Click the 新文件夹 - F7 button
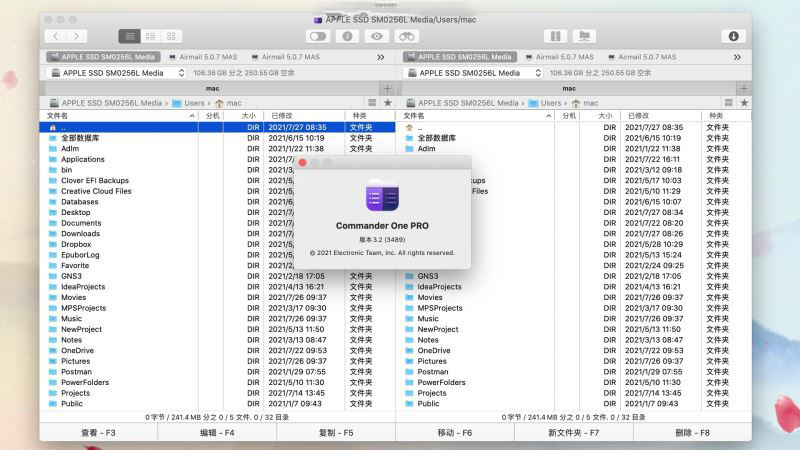 coord(573,433)
